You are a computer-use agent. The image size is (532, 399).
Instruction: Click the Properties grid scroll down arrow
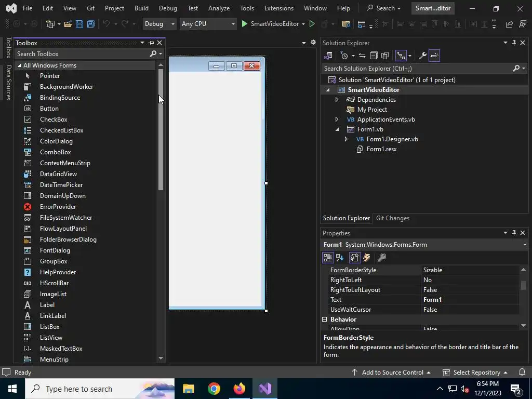(x=523, y=325)
